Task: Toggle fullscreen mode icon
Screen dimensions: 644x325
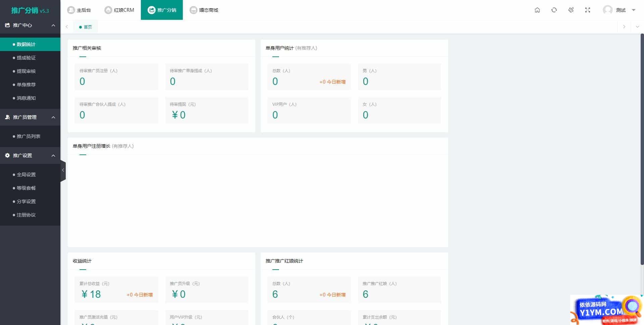Action: [x=587, y=10]
